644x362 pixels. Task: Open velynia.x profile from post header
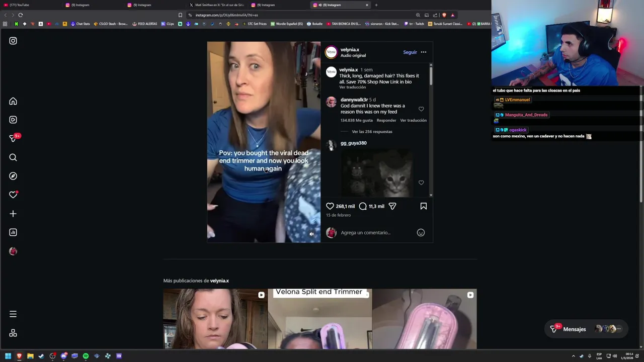350,50
